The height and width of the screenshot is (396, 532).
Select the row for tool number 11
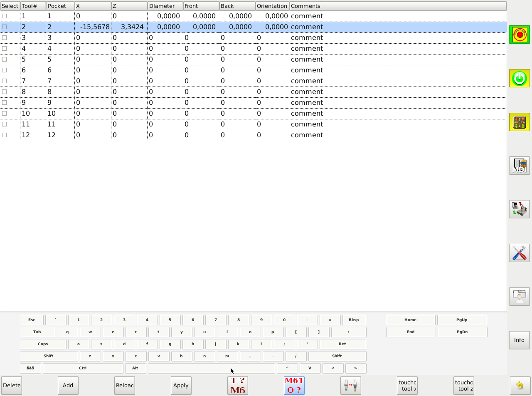coord(253,124)
